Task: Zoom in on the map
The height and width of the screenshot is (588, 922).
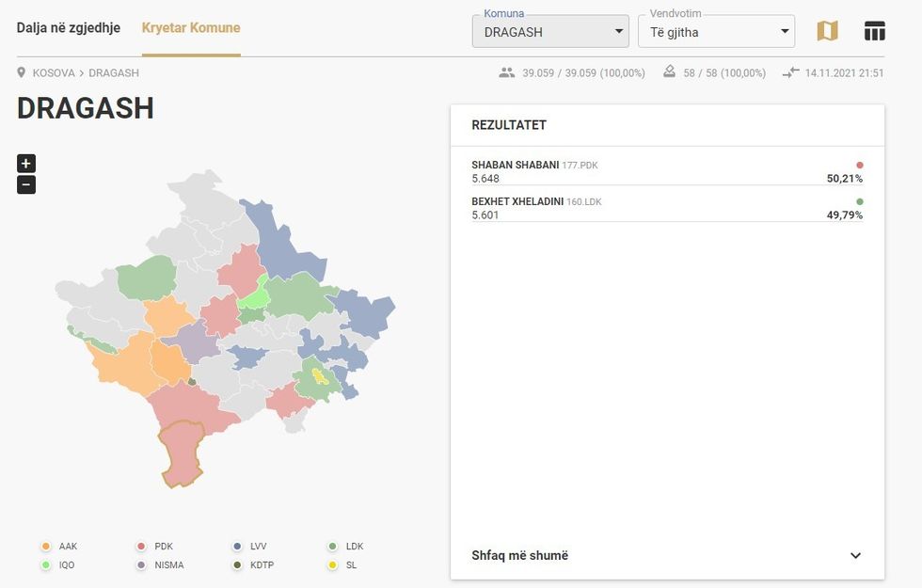Action: 26,163
